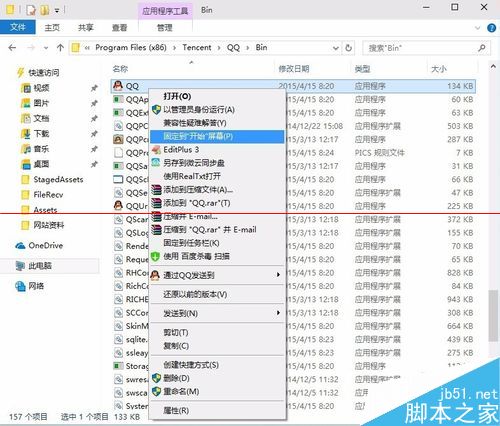Click the shield icon beside 删除(D)
Viewport: 500px width, 426px height.
click(156, 378)
